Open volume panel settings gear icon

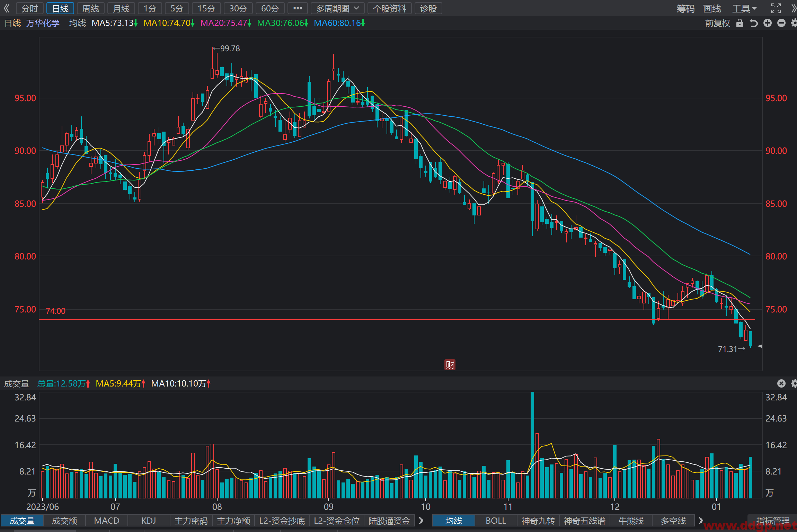[x=794, y=383]
